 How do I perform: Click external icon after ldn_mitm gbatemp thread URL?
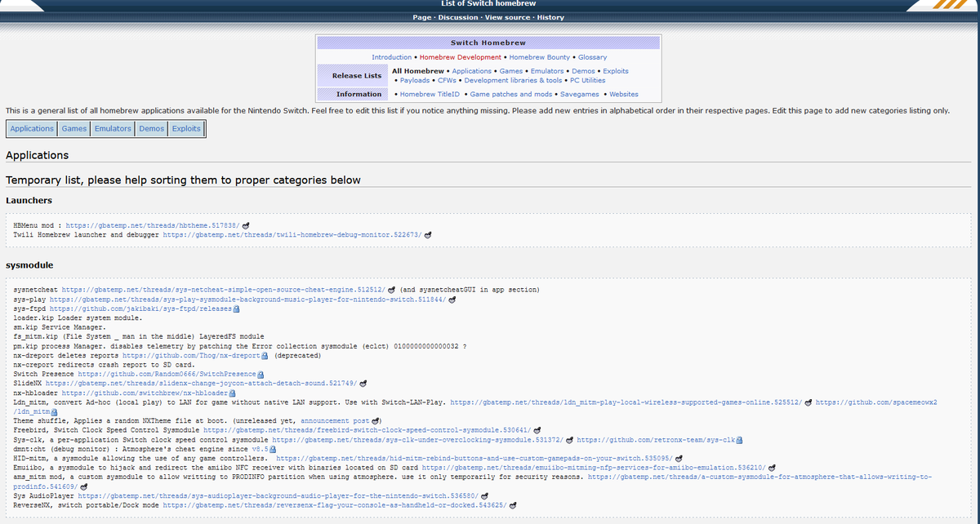pos(808,402)
